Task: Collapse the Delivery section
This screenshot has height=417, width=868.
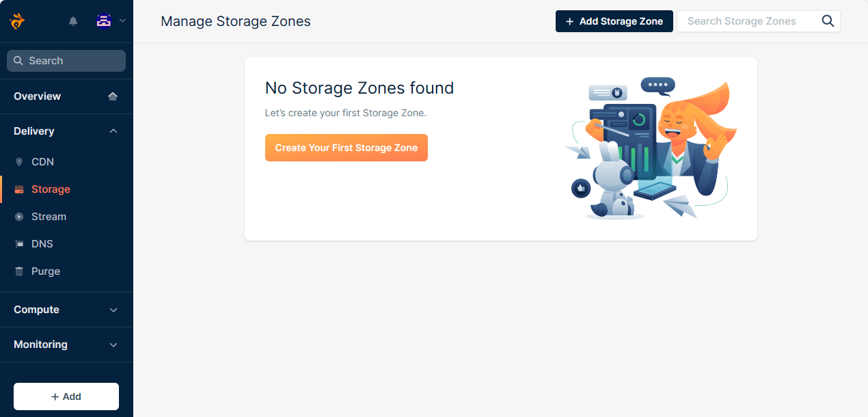Action: pyautogui.click(x=113, y=131)
